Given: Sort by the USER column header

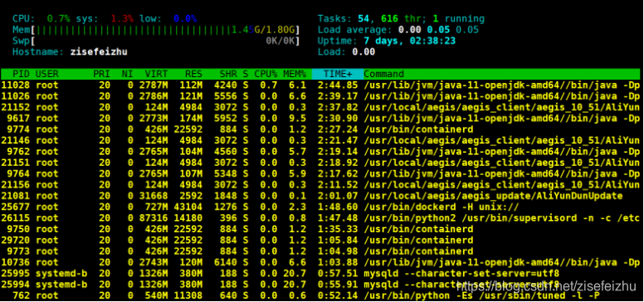Looking at the screenshot, I should 47,75.
